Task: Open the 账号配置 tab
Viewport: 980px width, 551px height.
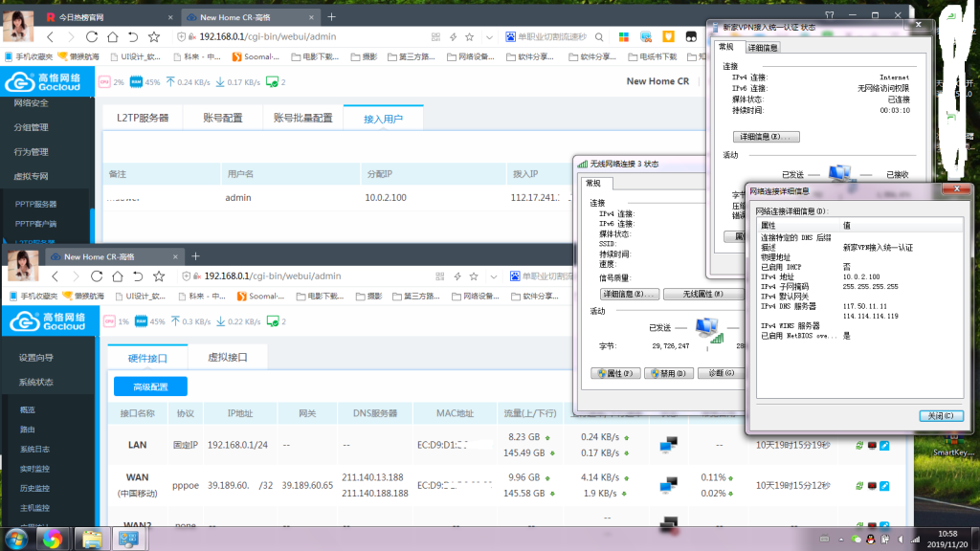Action: pos(222,118)
